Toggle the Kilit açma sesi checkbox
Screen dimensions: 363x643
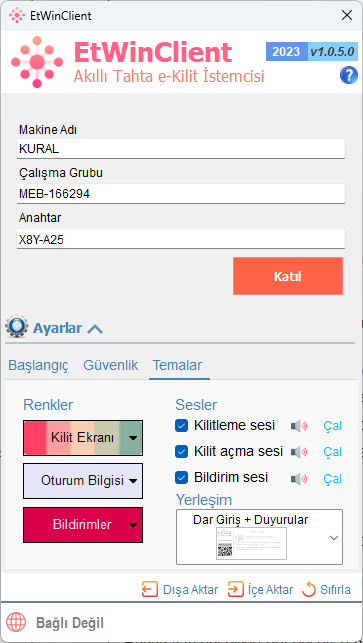[x=182, y=451]
